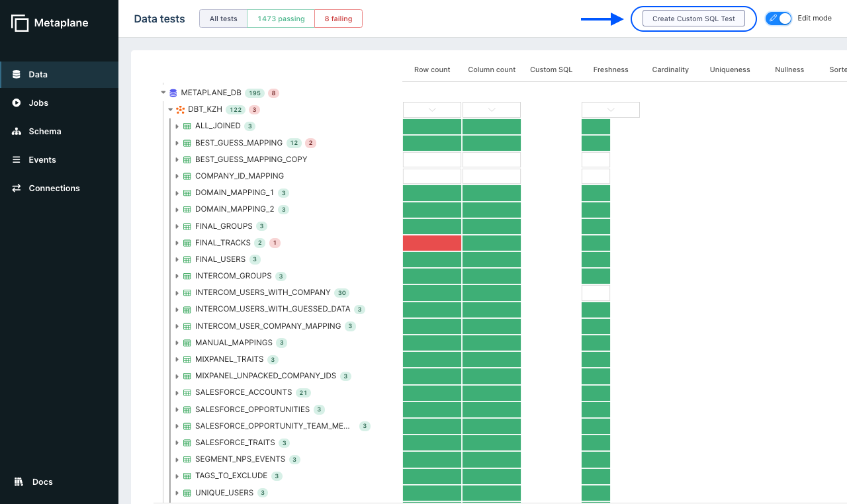Collapse the METAPLANE_DB tree node
Image resolution: width=847 pixels, height=504 pixels.
click(163, 93)
